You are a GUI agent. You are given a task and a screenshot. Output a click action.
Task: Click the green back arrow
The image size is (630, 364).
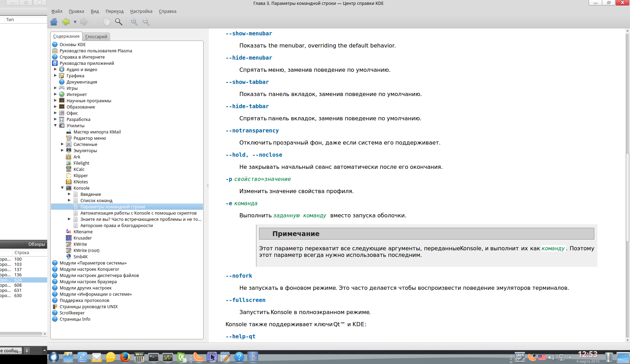[x=66, y=22]
